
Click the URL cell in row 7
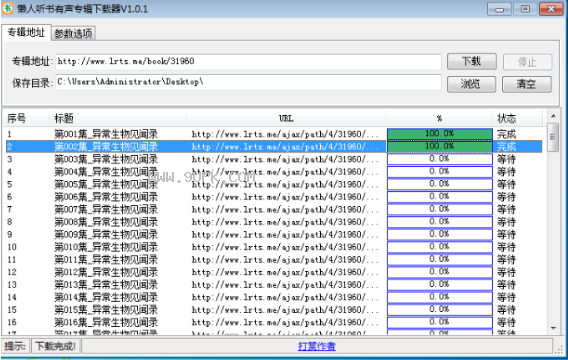point(285,209)
